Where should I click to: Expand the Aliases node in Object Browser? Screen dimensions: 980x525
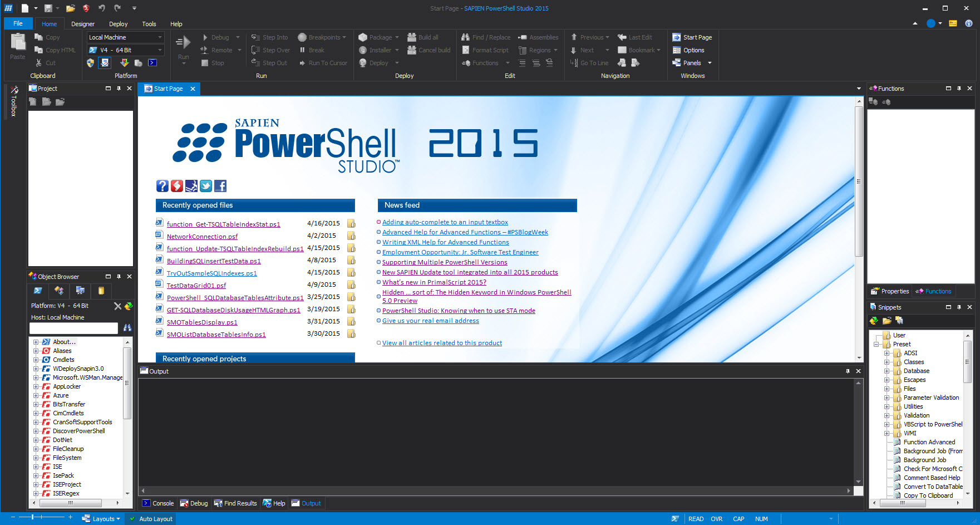point(36,351)
